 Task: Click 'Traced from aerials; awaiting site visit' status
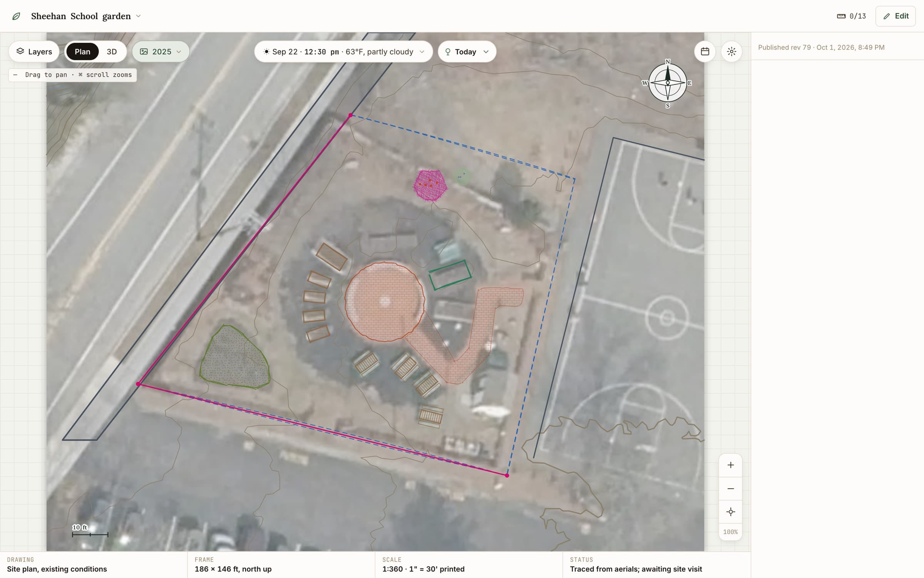(x=636, y=569)
